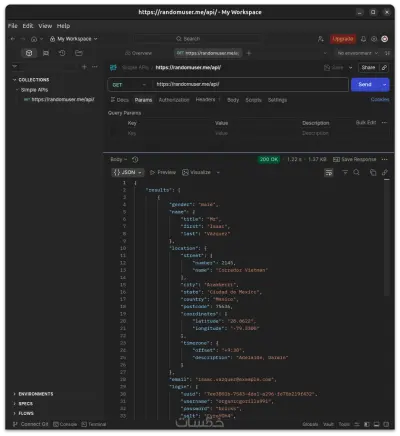Screen dimensions: 400x436
Task: Open the response Body dropdown
Action: tap(119, 159)
